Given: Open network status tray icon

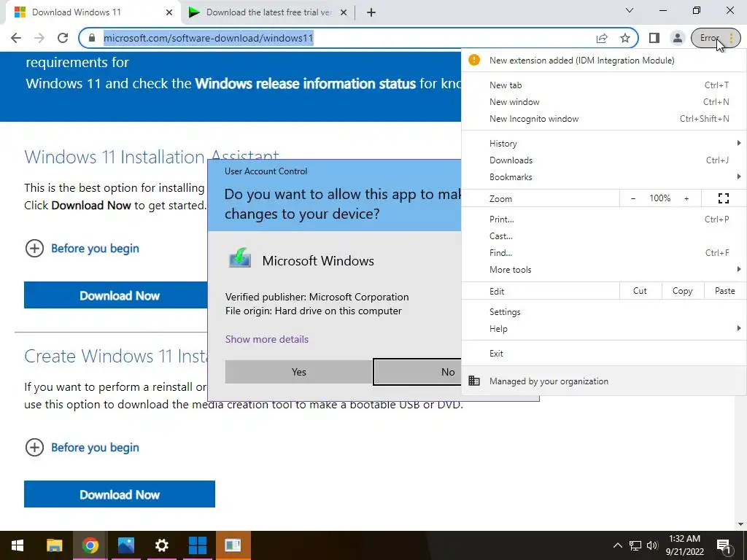Looking at the screenshot, I should [x=635, y=545].
